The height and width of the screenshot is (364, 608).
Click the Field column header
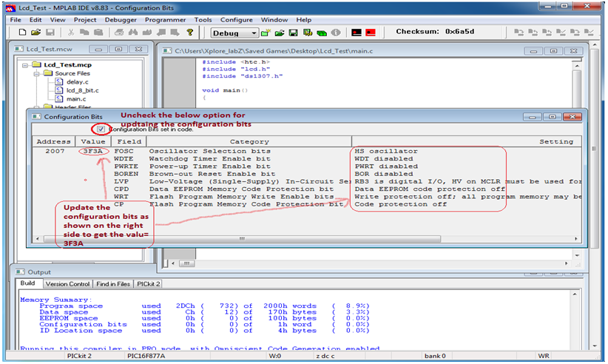coord(129,141)
